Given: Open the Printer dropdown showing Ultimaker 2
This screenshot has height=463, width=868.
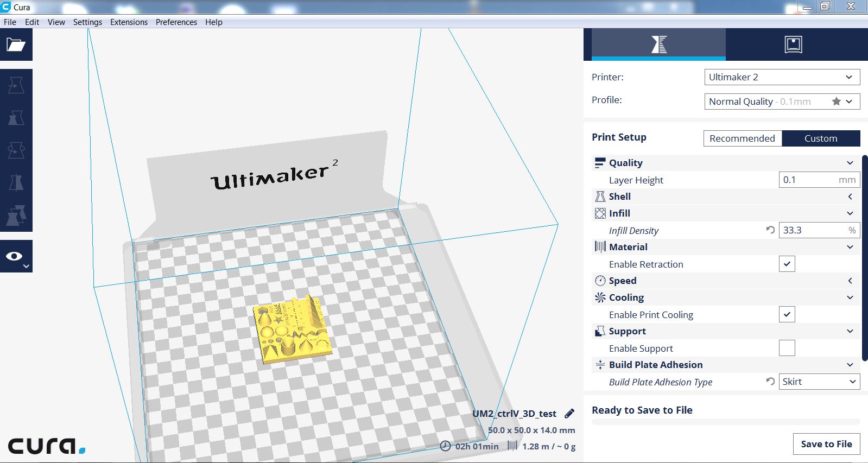Looking at the screenshot, I should tap(782, 77).
